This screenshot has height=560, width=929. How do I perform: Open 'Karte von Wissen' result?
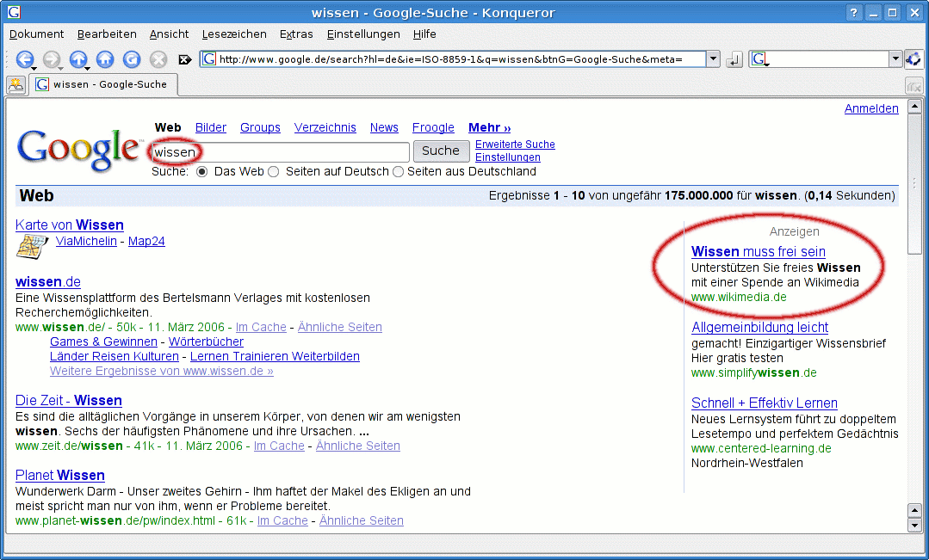pyautogui.click(x=70, y=225)
